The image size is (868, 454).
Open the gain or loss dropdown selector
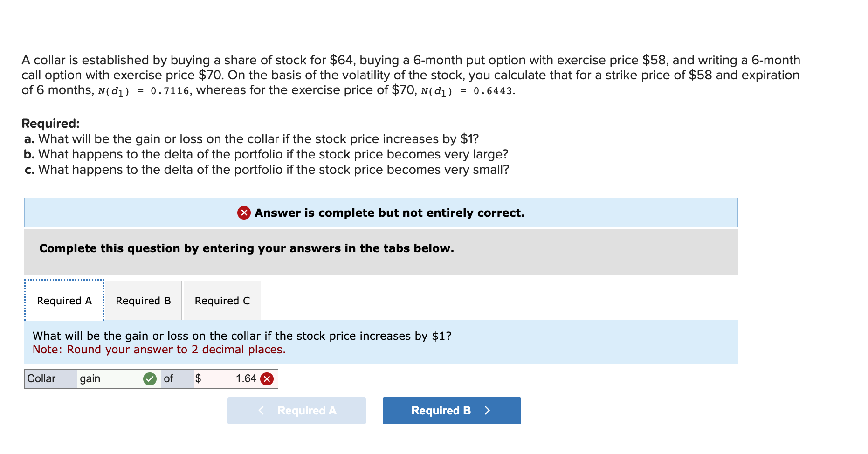tap(112, 379)
